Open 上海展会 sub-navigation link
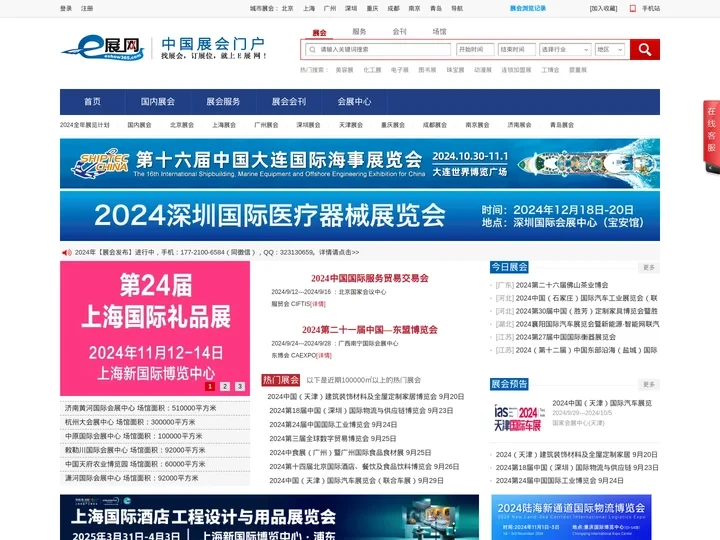The image size is (720, 540). (224, 125)
